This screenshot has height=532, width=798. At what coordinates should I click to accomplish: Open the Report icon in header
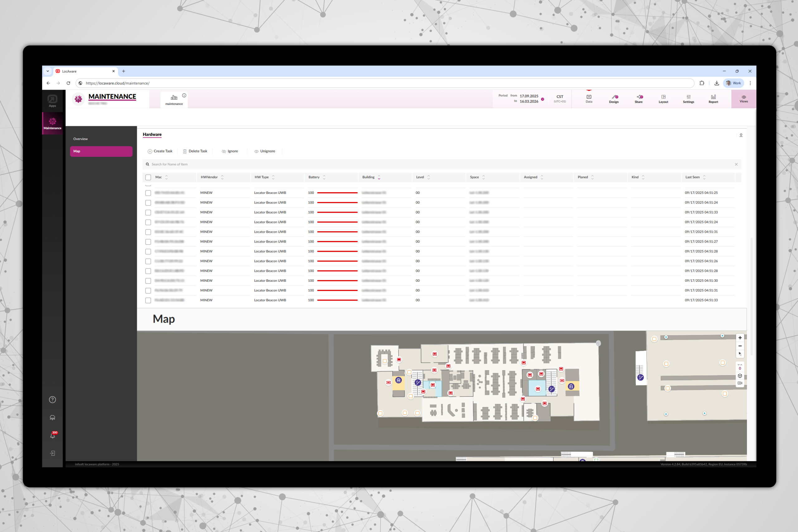tap(713, 99)
